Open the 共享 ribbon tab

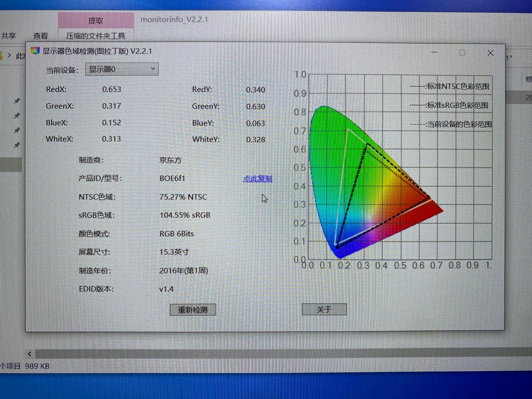pos(9,36)
